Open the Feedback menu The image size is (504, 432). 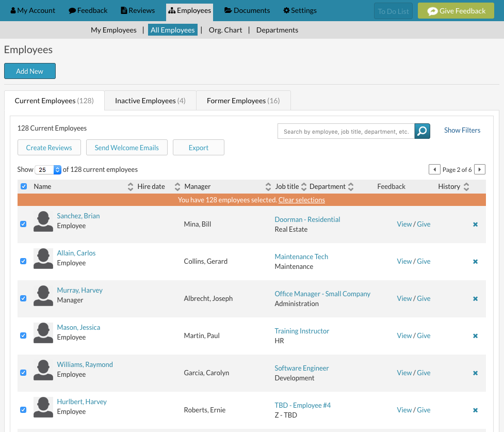pos(88,11)
